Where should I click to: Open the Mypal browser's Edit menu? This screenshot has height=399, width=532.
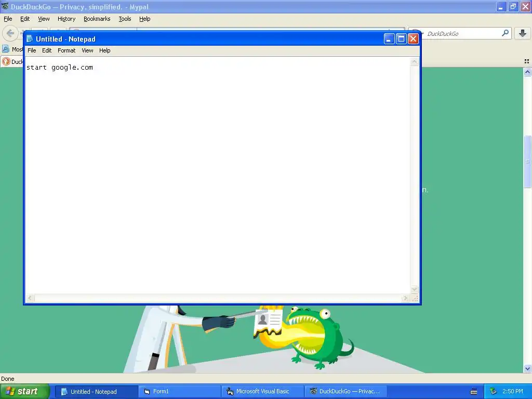click(x=25, y=19)
